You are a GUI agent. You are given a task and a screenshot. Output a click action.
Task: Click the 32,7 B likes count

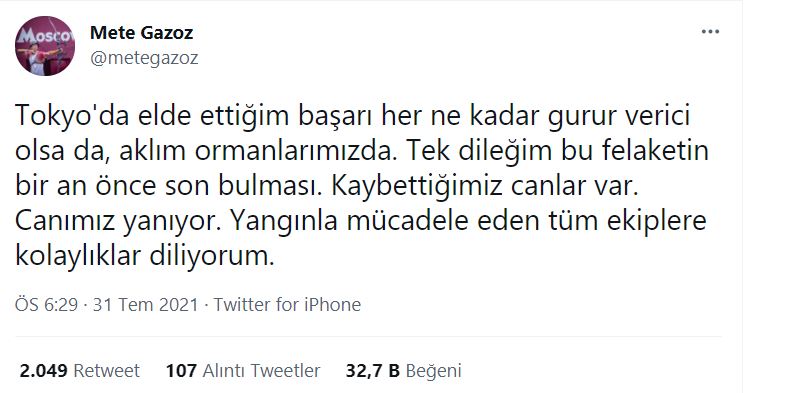click(372, 370)
